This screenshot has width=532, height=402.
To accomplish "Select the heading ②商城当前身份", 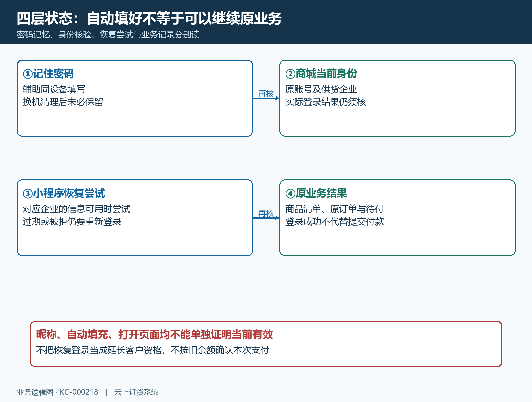I will coord(321,74).
